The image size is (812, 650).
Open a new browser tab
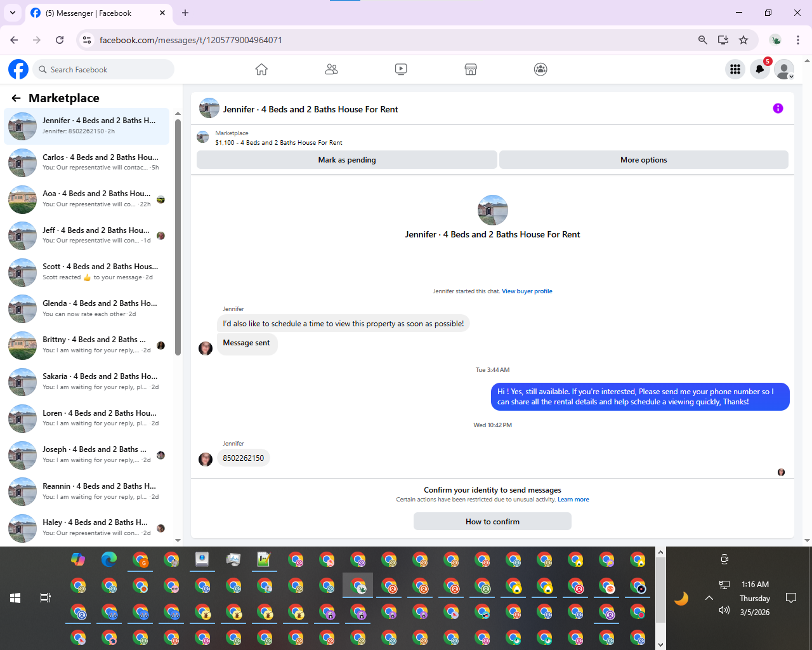(x=185, y=13)
